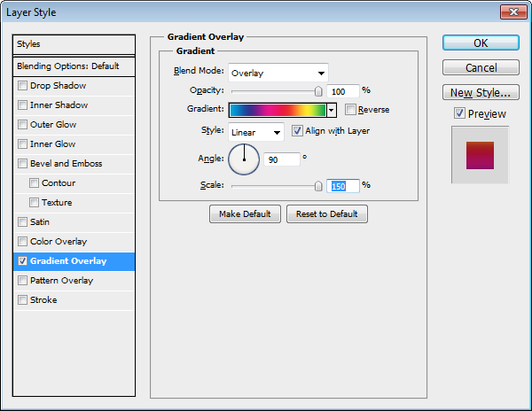Image resolution: width=532 pixels, height=411 pixels.
Task: Click the Scale percentage input field
Action: click(x=343, y=186)
